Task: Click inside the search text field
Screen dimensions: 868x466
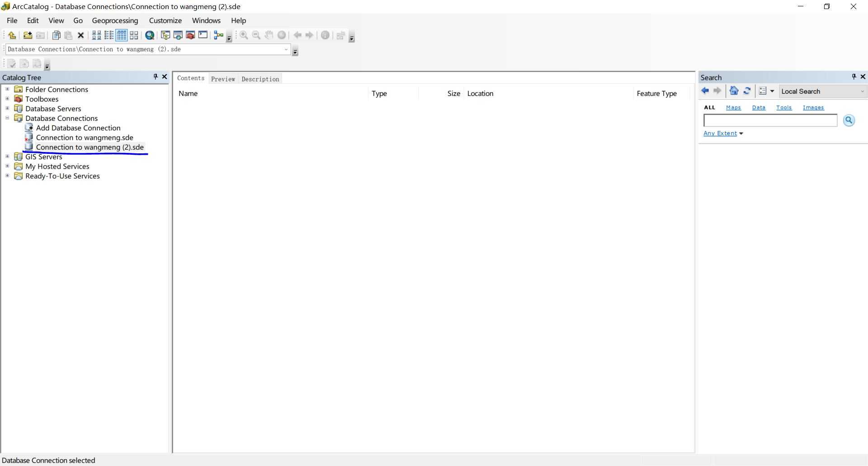Action: 770,120
